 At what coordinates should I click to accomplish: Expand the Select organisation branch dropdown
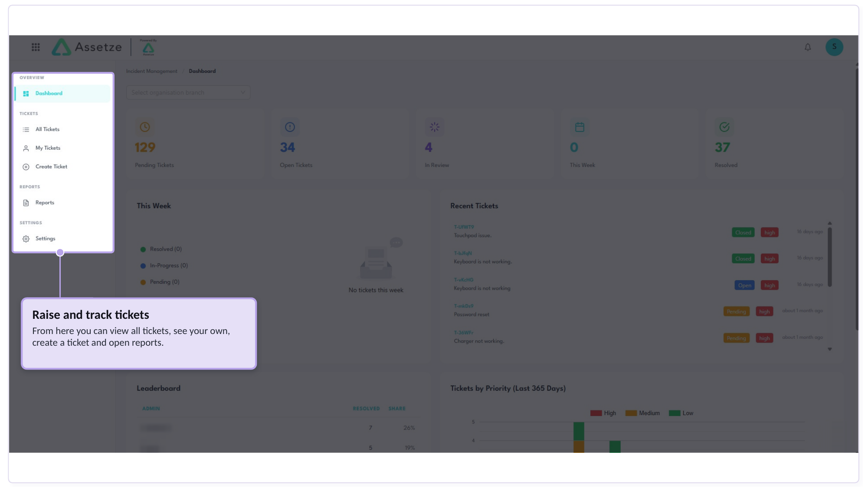[188, 92]
